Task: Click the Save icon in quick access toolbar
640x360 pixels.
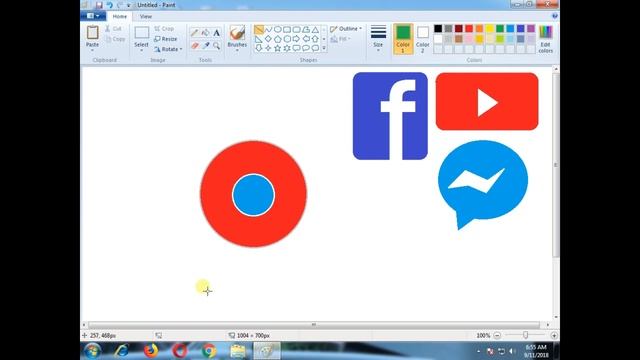Action: pos(99,5)
